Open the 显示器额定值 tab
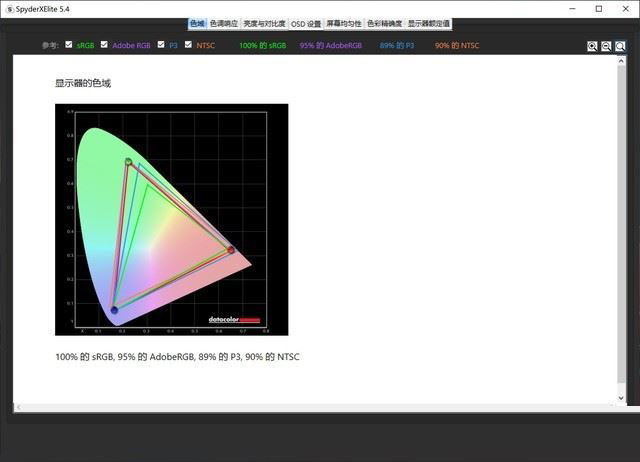 (429, 24)
